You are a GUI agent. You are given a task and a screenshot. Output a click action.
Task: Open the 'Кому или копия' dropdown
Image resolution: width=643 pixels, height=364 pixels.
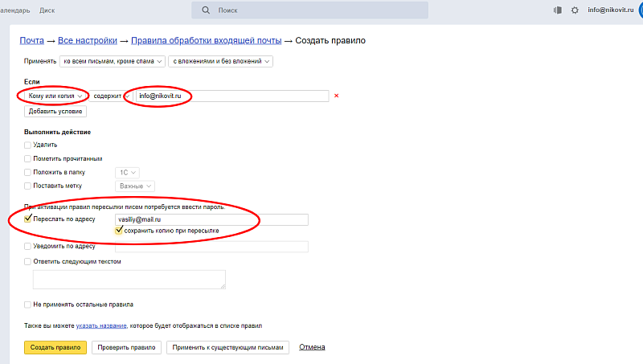point(55,96)
